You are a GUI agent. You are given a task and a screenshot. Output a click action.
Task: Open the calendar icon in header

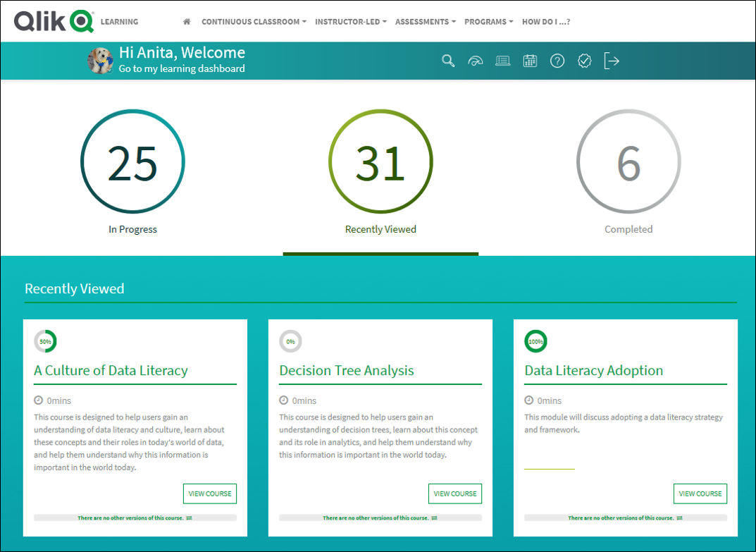(x=530, y=61)
